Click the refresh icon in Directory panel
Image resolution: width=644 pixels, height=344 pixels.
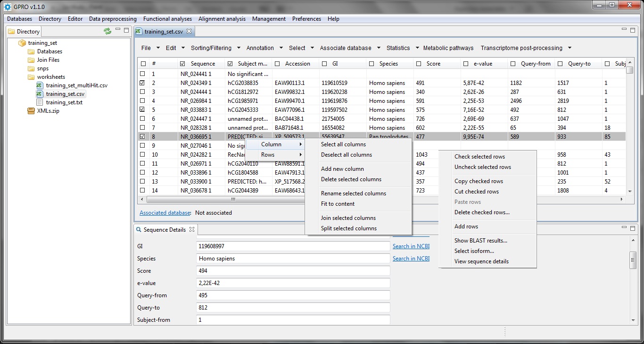click(x=107, y=31)
